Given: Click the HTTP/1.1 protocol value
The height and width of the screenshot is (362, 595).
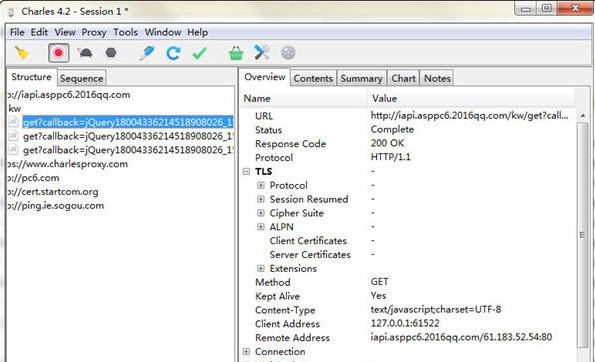Looking at the screenshot, I should [390, 157].
